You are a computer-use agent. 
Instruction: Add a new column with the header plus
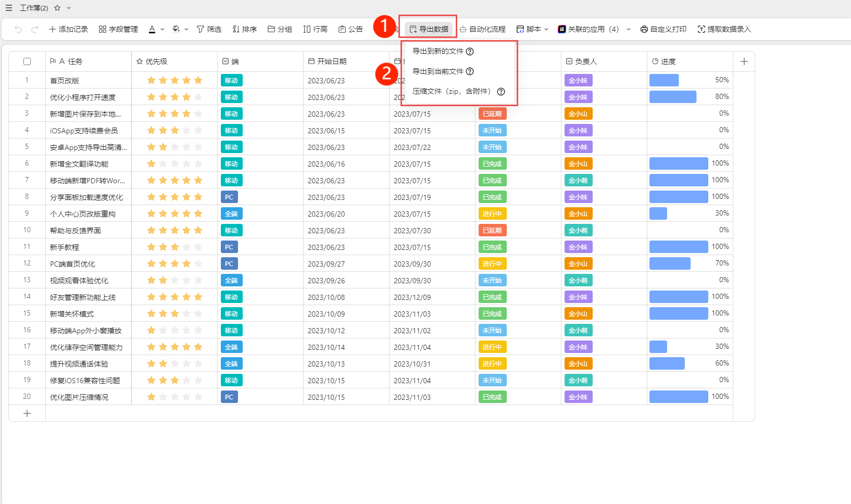pos(744,61)
